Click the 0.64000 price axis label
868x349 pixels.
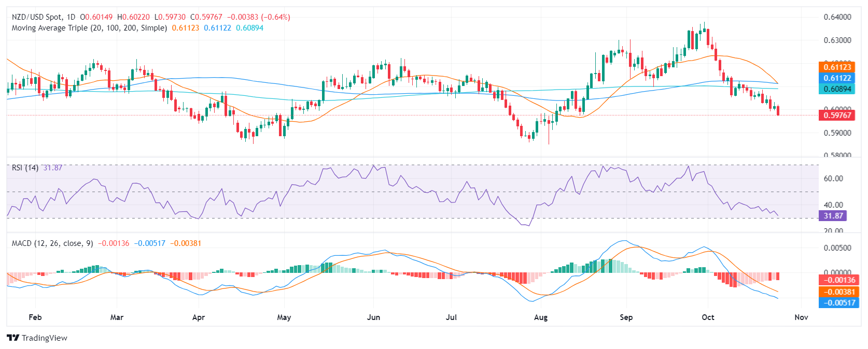[x=837, y=17]
